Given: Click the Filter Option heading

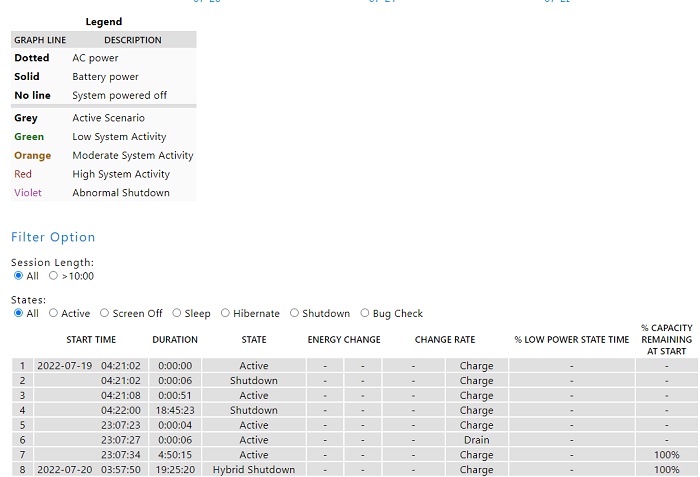Looking at the screenshot, I should pos(53,237).
